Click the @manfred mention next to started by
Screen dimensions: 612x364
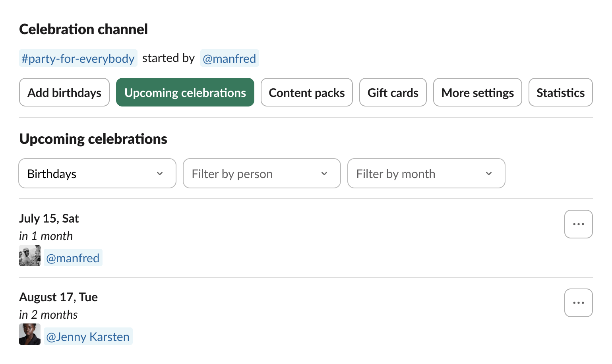(230, 58)
